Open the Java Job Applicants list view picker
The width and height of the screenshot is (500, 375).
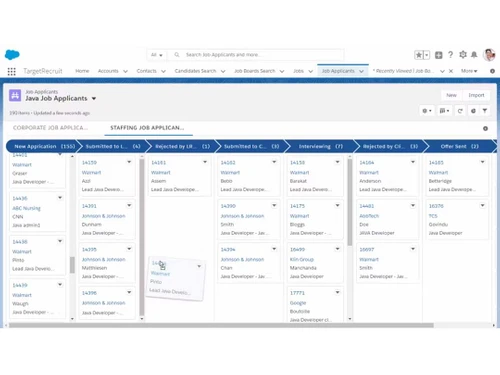click(x=94, y=99)
